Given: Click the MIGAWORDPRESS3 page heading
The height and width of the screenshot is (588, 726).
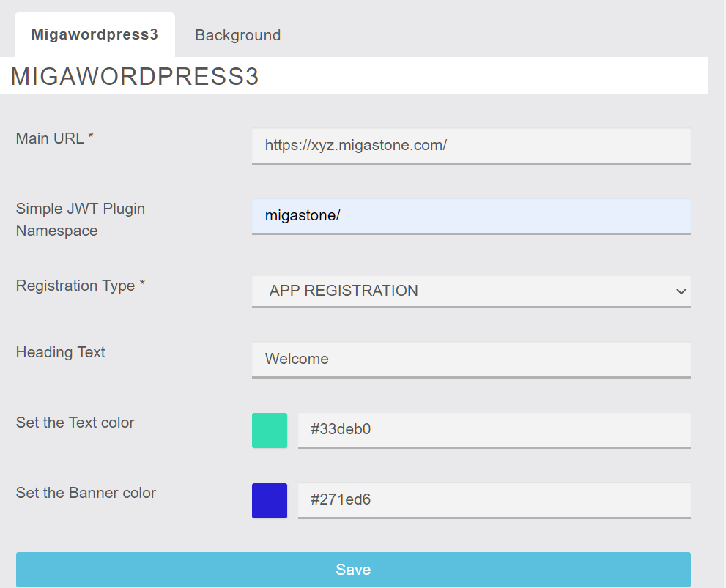Looking at the screenshot, I should [134, 76].
